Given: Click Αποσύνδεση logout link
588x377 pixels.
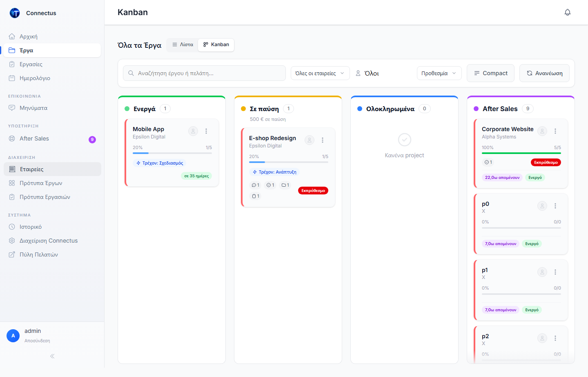Looking at the screenshot, I should (x=37, y=341).
